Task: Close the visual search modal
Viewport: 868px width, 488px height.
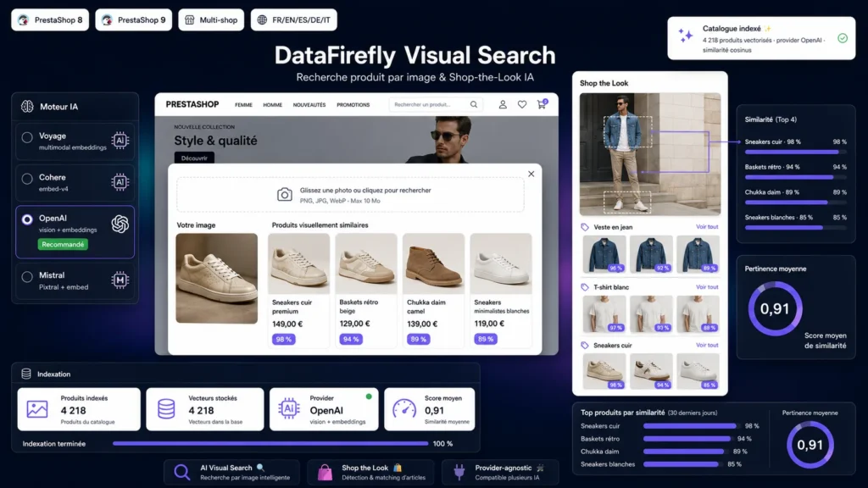Action: (531, 174)
